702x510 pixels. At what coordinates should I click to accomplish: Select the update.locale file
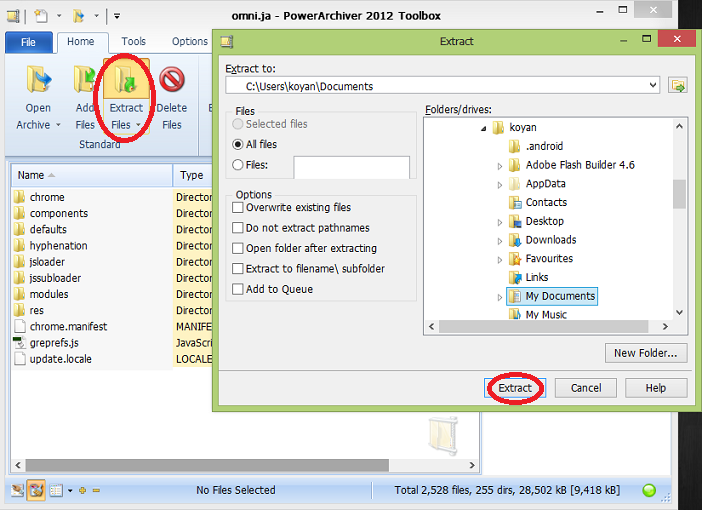coord(60,359)
